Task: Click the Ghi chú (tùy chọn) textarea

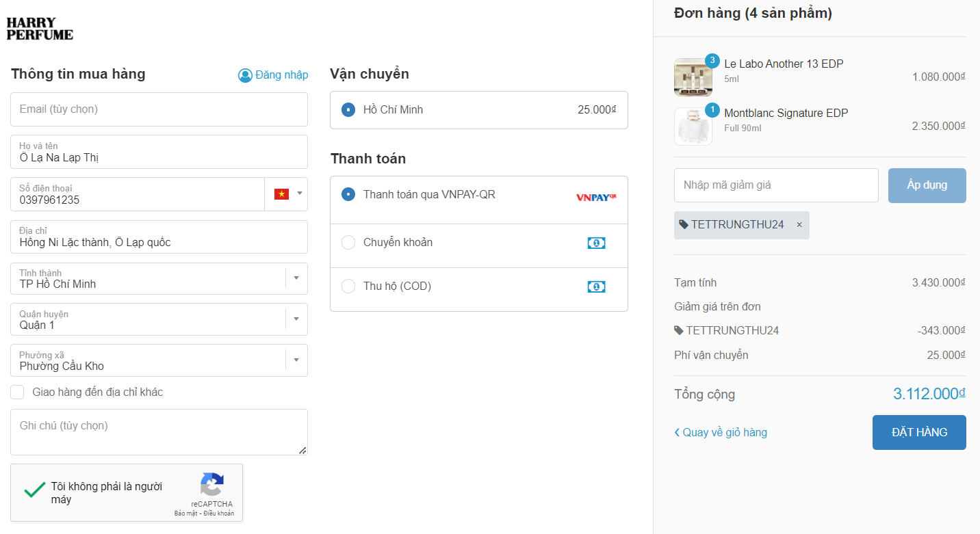Action: point(159,432)
